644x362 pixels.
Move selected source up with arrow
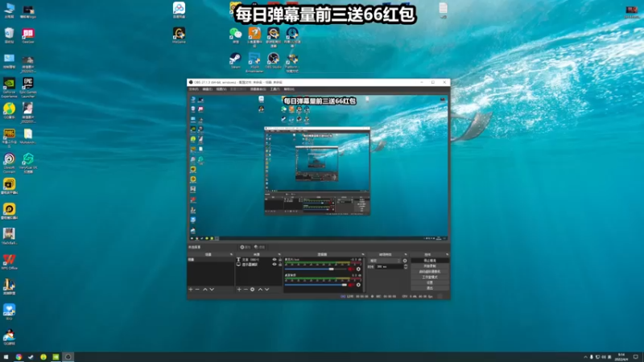click(x=260, y=290)
